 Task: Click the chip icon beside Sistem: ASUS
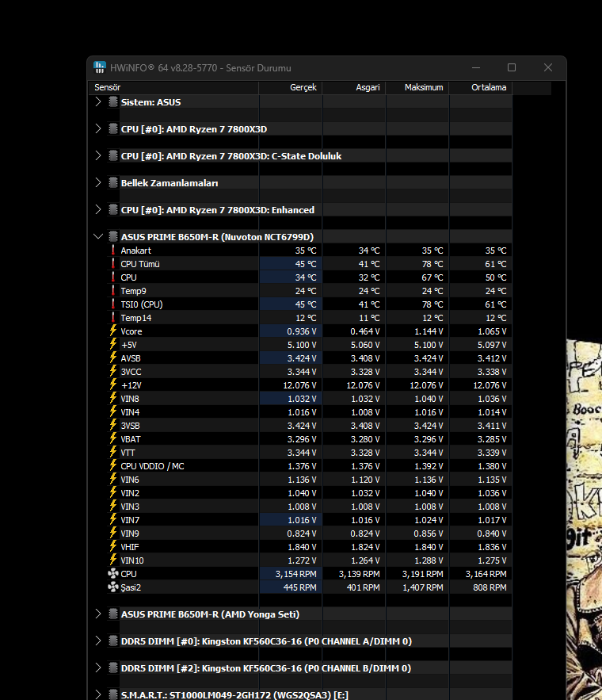[113, 101]
